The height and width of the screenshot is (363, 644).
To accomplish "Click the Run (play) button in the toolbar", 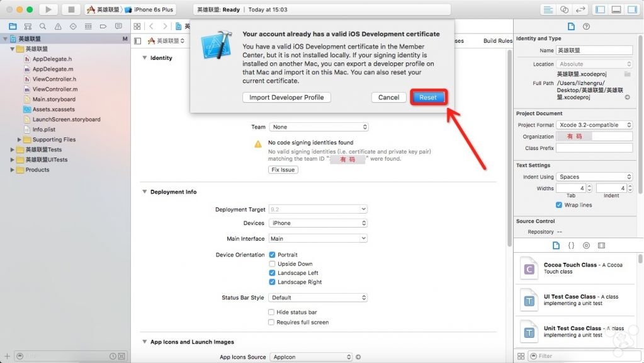I will [x=48, y=9].
